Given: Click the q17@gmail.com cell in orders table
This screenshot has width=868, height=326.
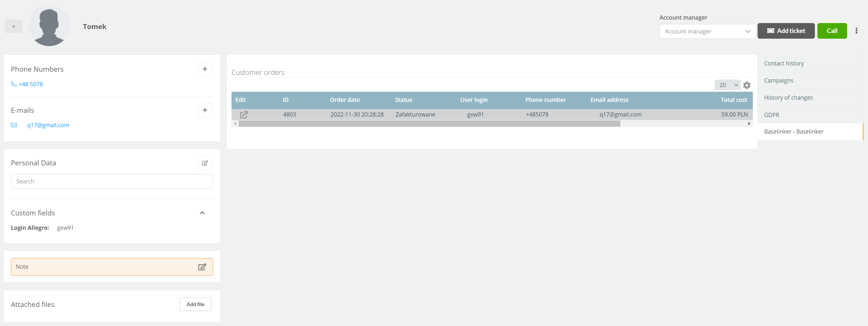Looking at the screenshot, I should (x=620, y=115).
